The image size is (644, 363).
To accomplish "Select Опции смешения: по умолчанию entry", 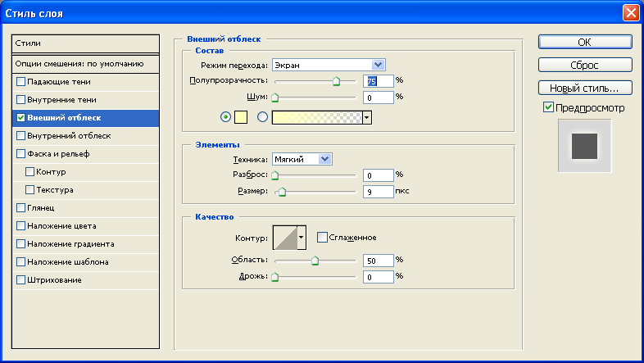I will pyautogui.click(x=85, y=64).
